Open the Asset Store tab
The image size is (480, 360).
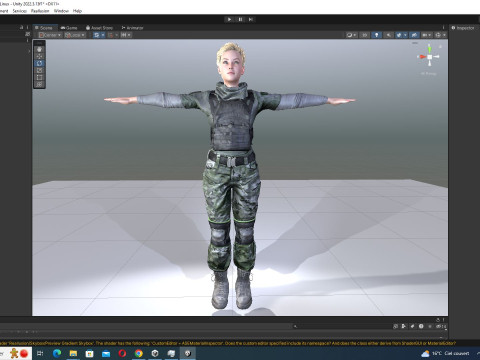click(x=99, y=28)
